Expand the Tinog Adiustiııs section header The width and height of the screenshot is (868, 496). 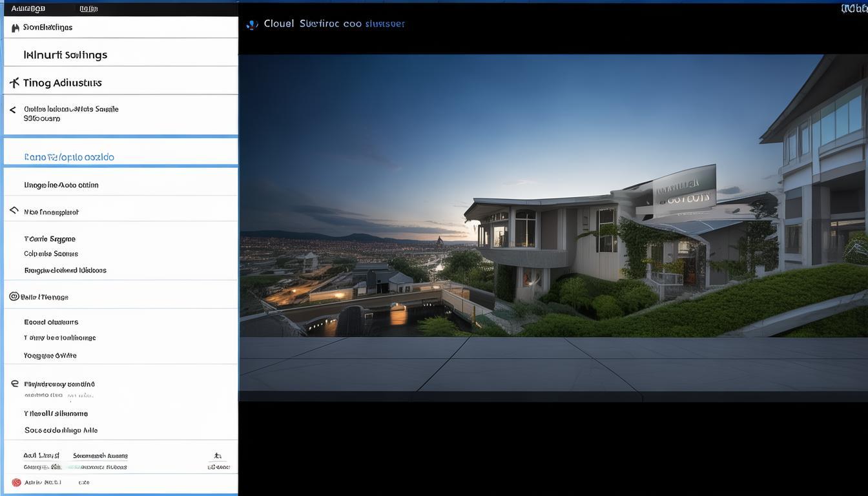point(62,83)
